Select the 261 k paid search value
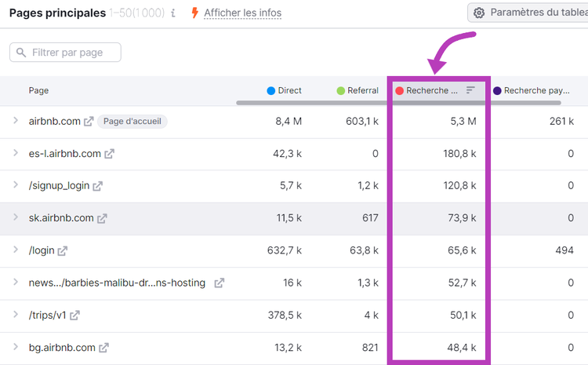Image resolution: width=588 pixels, height=365 pixels. click(x=562, y=122)
